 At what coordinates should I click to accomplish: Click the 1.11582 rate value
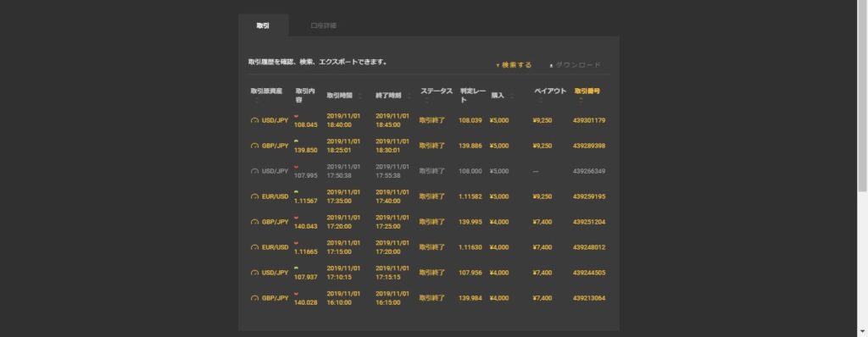point(470,197)
